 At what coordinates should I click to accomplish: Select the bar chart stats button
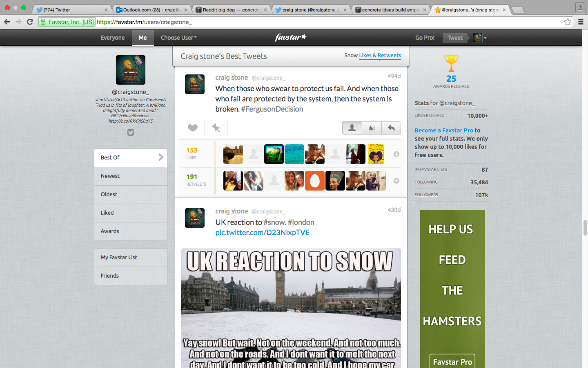point(372,128)
